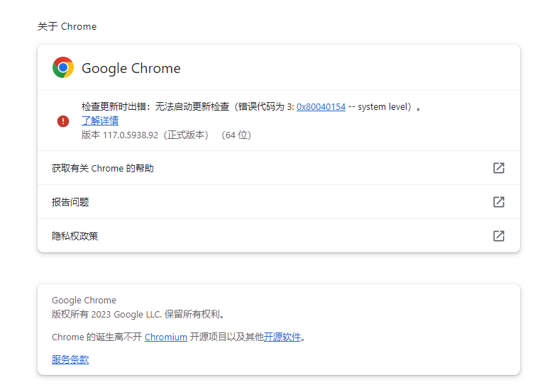Viewport: 557px width, 392px height.
Task: Click the red update error warning icon
Action: coord(63,121)
